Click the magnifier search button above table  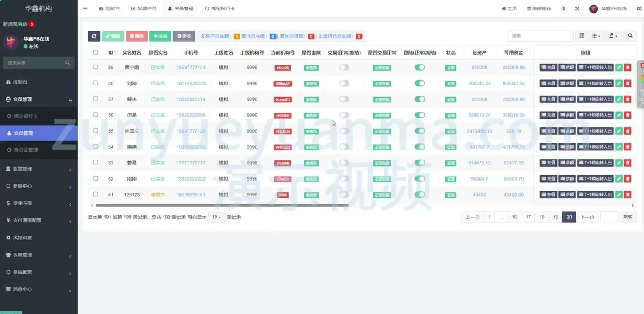click(630, 36)
